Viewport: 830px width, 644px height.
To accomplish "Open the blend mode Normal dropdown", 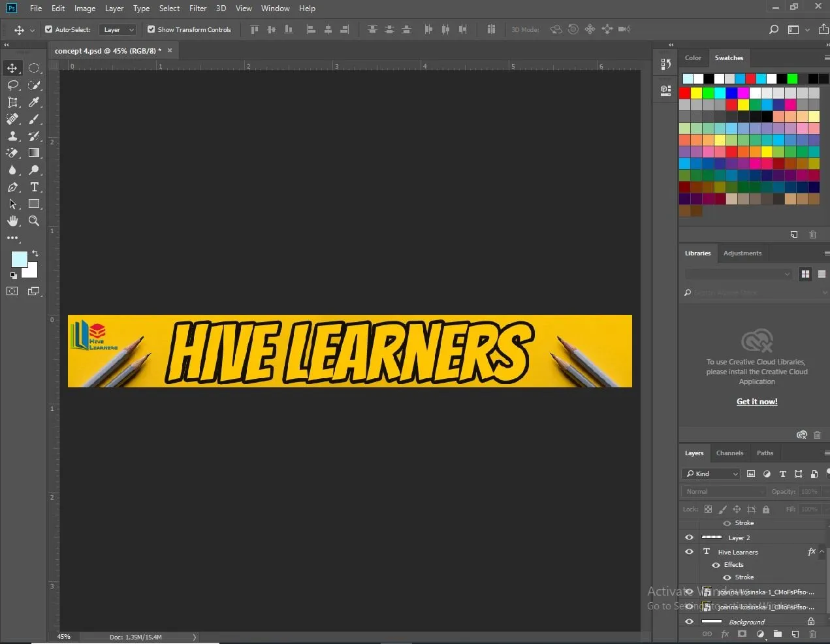I will coord(724,491).
